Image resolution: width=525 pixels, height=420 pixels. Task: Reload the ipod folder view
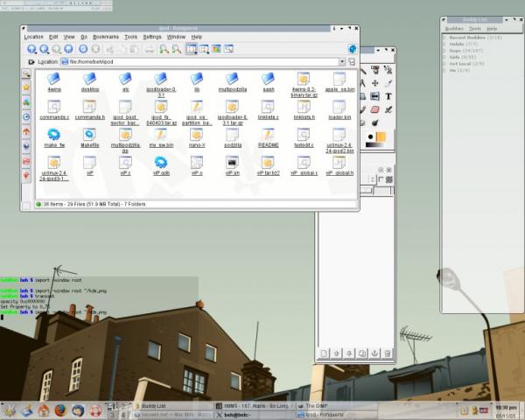pyautogui.click(x=83, y=49)
